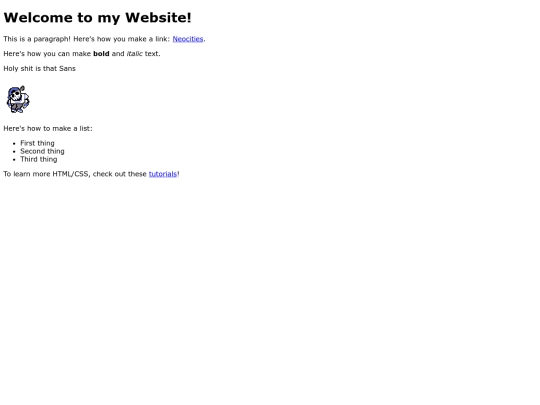Screen dimensions: 540x405
Task: Click the bold word 'bold'
Action: click(x=101, y=54)
